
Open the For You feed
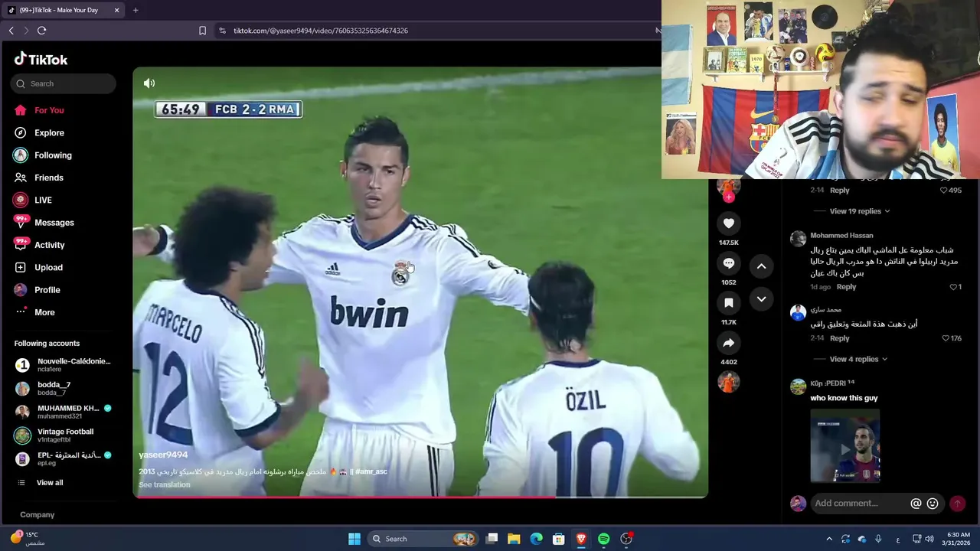point(49,110)
